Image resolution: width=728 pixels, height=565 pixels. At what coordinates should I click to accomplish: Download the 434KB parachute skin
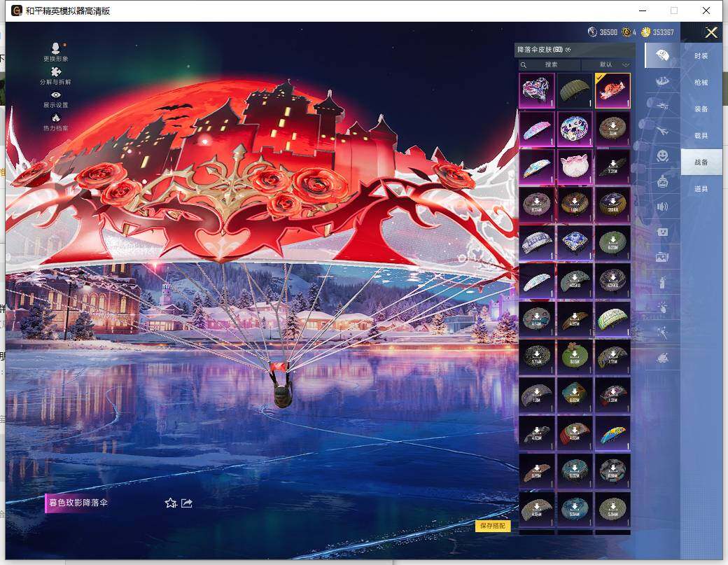point(613,281)
